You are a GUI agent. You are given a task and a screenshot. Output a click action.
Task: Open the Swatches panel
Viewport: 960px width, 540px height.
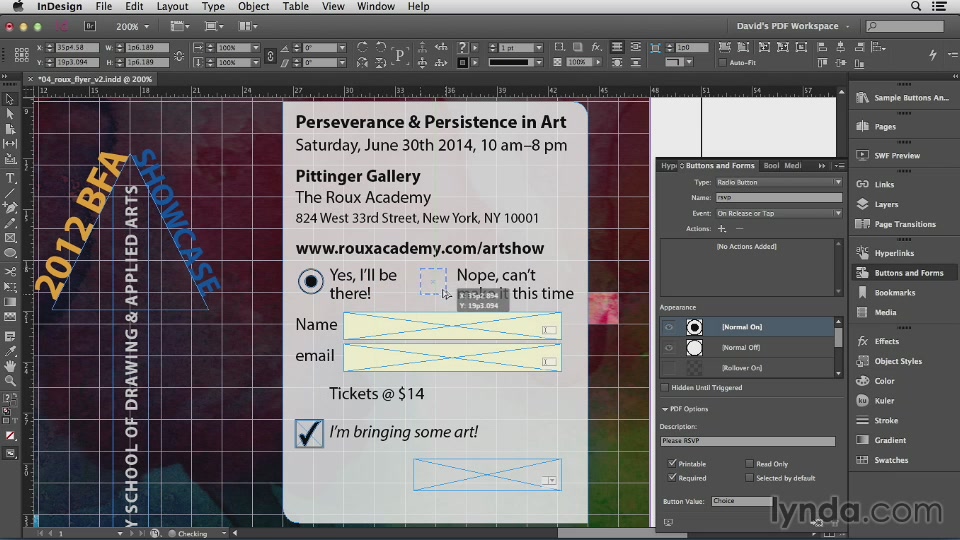click(x=882, y=460)
